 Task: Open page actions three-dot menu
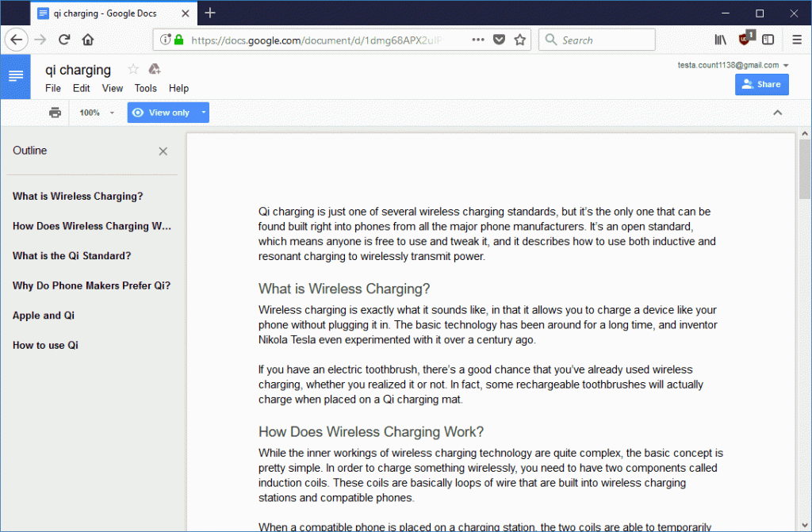(x=478, y=40)
